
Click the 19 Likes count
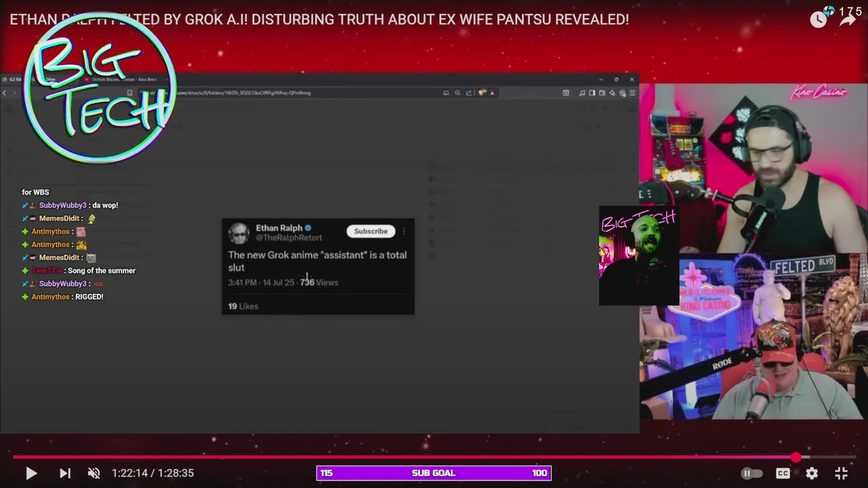[243, 306]
